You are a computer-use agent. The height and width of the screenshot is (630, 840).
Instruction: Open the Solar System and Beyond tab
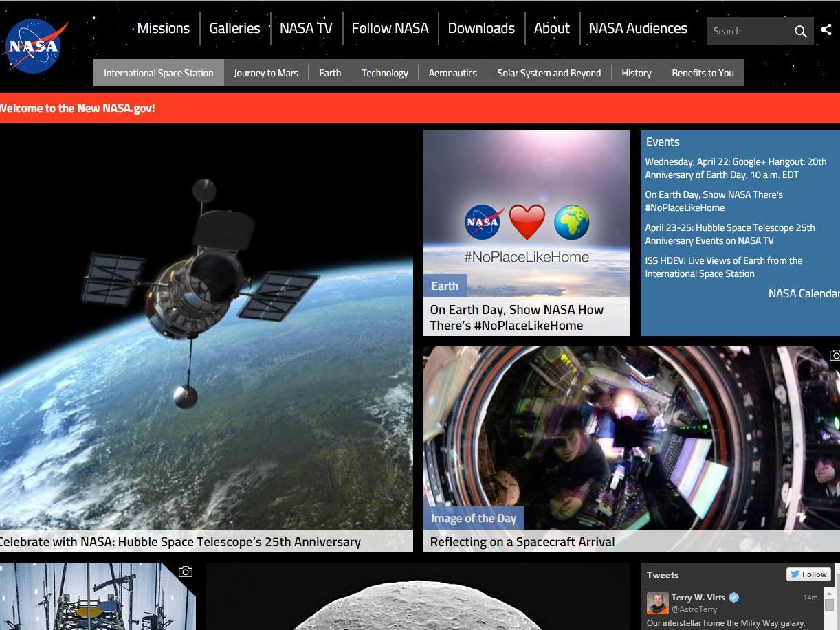pyautogui.click(x=549, y=73)
